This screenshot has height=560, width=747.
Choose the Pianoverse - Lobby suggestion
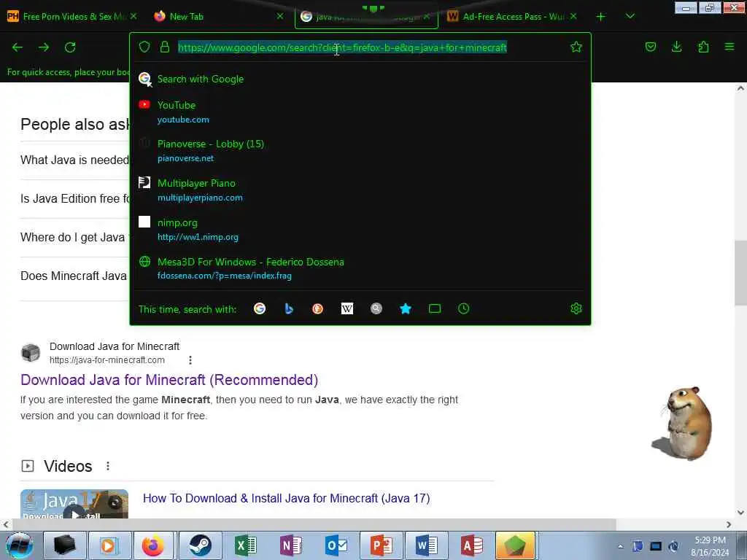click(x=360, y=150)
